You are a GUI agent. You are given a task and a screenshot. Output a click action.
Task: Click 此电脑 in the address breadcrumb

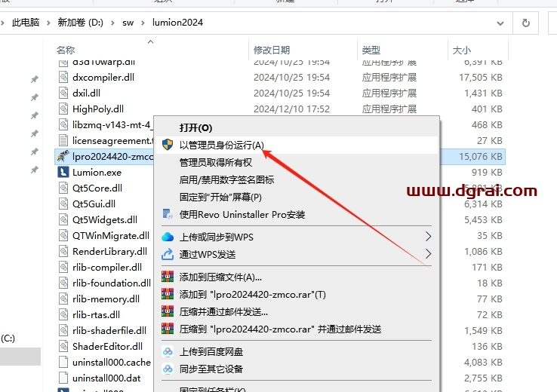(26, 23)
